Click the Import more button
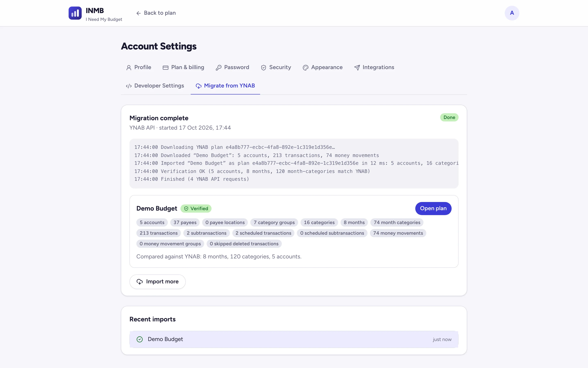Image resolution: width=588 pixels, height=368 pixels. [x=157, y=282]
